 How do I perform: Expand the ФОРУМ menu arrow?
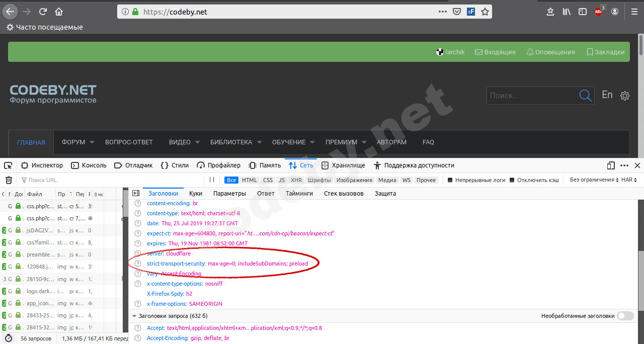92,142
